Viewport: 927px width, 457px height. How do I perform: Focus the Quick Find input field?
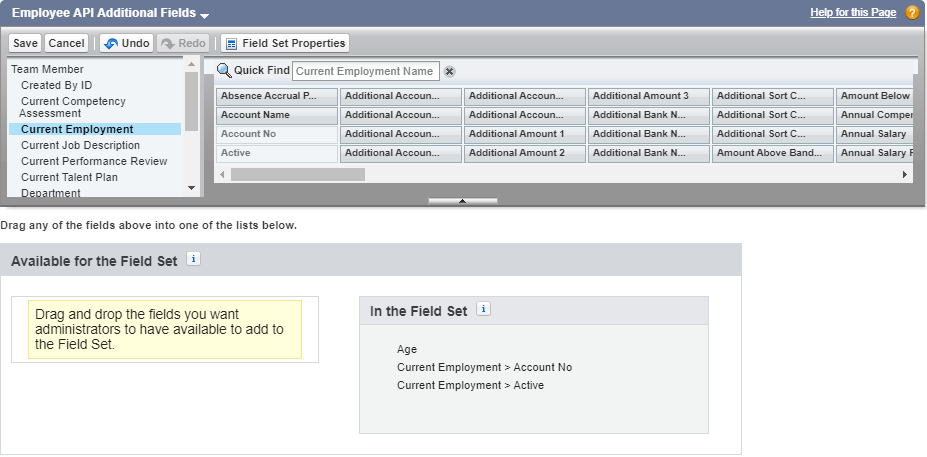[x=366, y=71]
